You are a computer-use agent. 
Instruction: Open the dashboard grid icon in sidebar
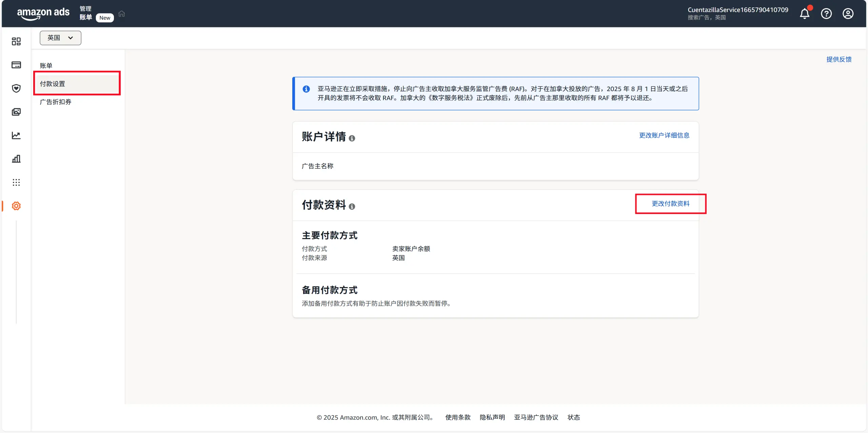[16, 41]
